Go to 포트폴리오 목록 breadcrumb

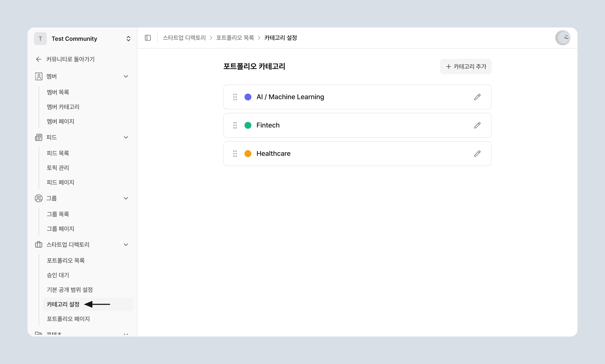(x=235, y=38)
